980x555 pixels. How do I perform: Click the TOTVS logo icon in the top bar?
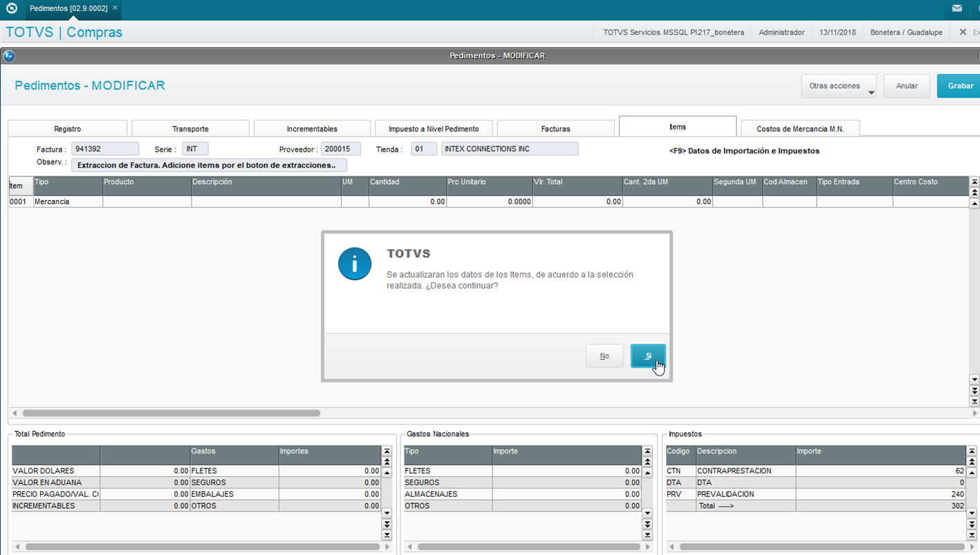click(x=12, y=8)
